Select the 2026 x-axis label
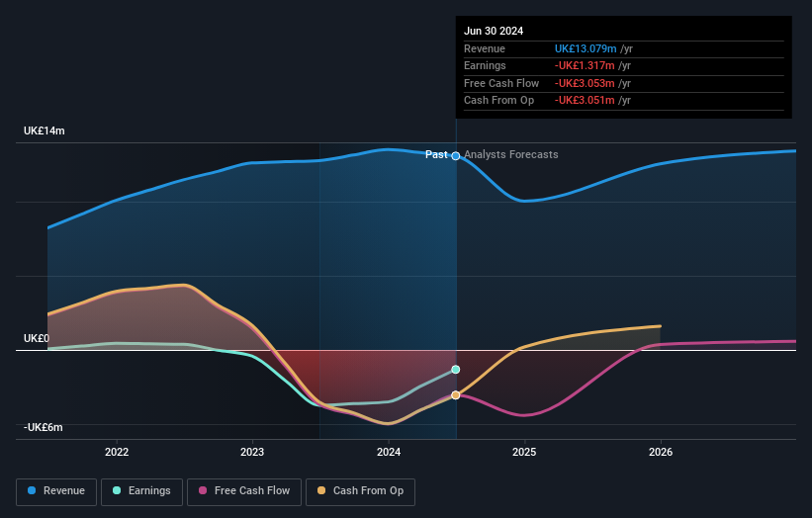The height and width of the screenshot is (518, 812). [x=661, y=452]
